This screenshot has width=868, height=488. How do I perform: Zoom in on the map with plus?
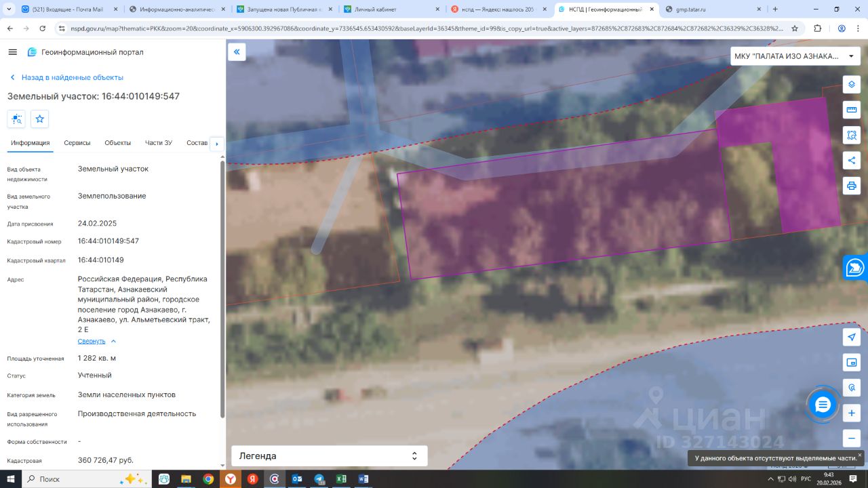point(852,413)
